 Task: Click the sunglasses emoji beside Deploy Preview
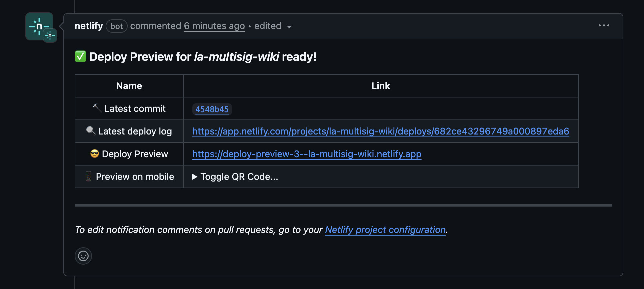(x=95, y=154)
